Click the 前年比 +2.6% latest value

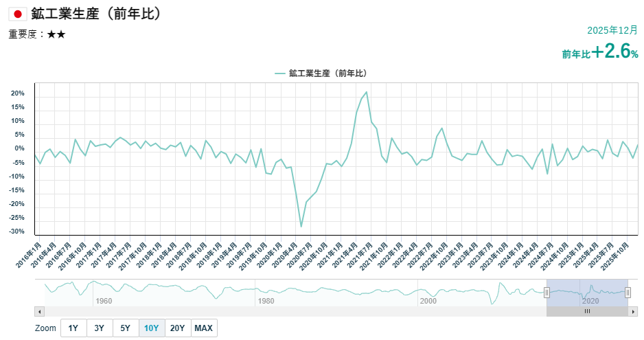click(600, 52)
